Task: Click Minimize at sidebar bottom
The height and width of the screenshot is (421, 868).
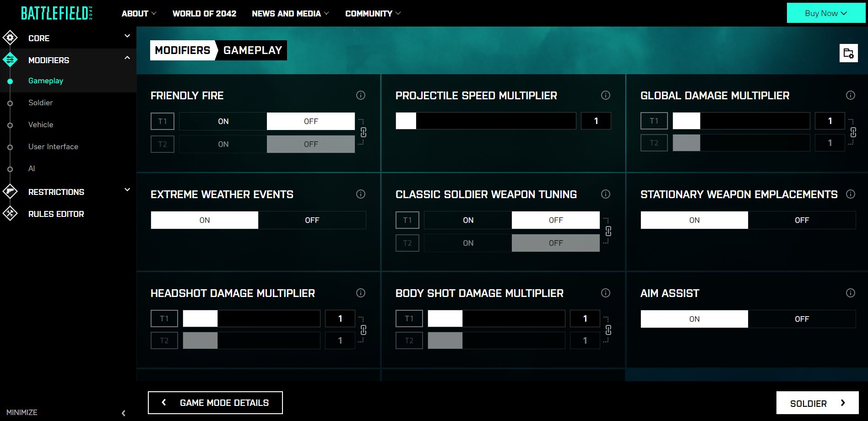Action: 22,412
